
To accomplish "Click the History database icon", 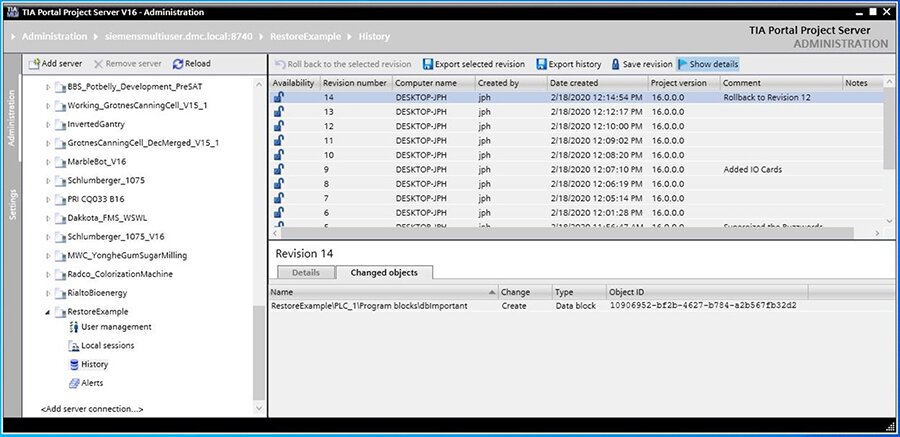I will point(73,364).
